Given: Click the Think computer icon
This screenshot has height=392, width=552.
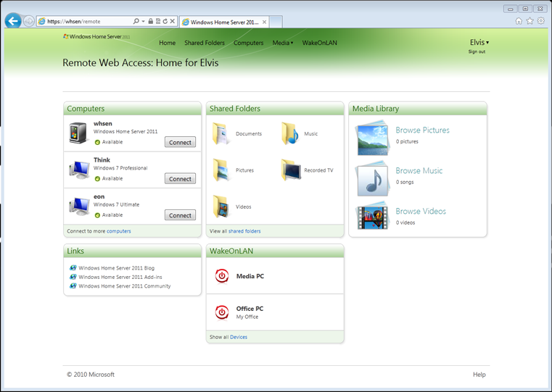Looking at the screenshot, I should pos(79,170).
